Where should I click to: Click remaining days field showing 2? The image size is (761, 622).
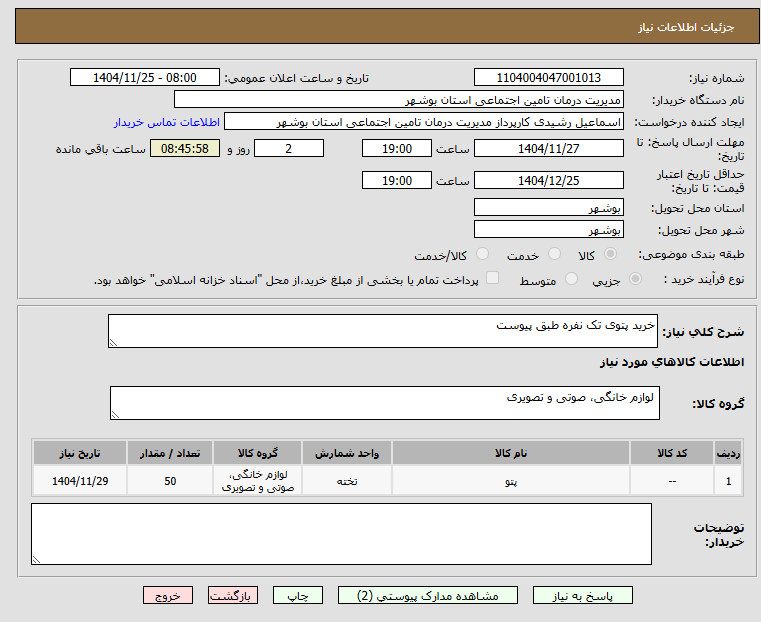click(289, 148)
